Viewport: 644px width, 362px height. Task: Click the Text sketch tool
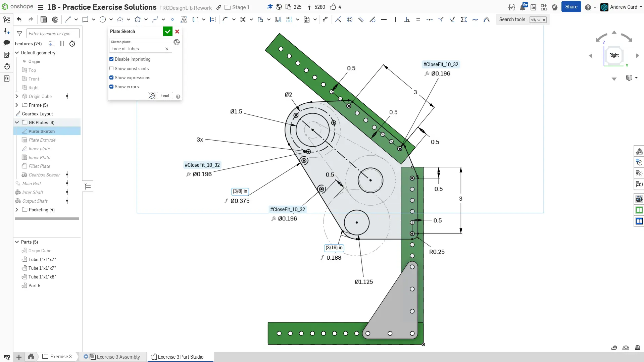pyautogui.click(x=184, y=19)
